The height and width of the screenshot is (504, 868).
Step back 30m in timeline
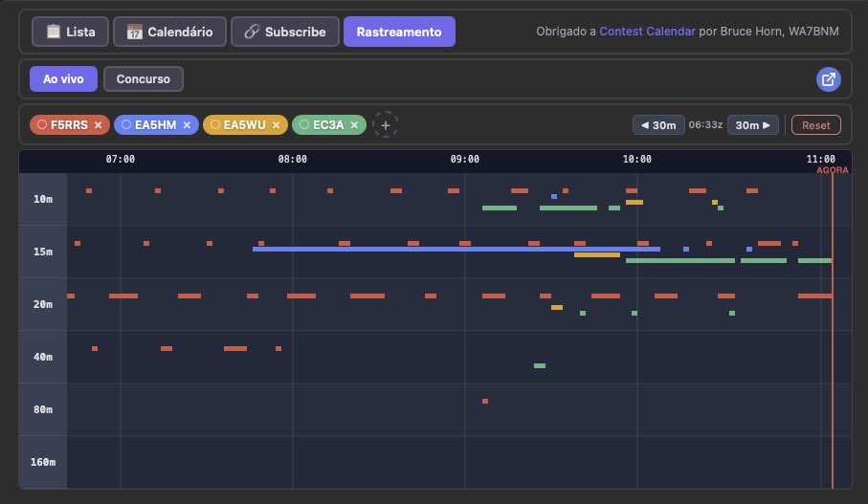[x=658, y=125]
